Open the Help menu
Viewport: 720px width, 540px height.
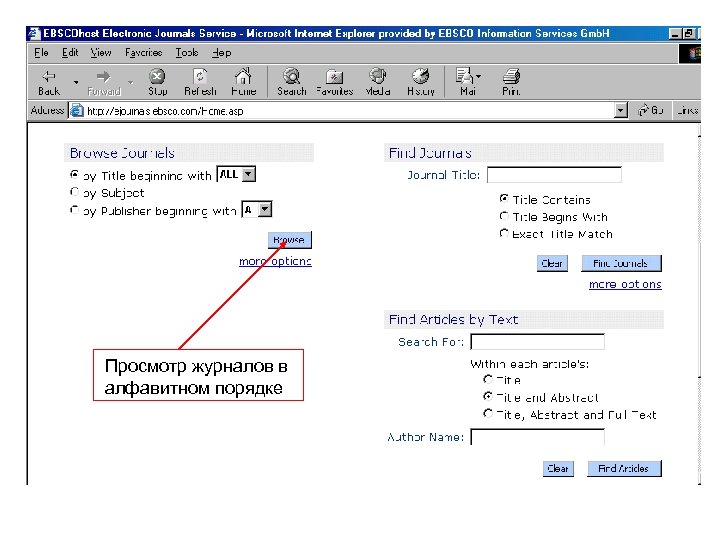(x=221, y=53)
